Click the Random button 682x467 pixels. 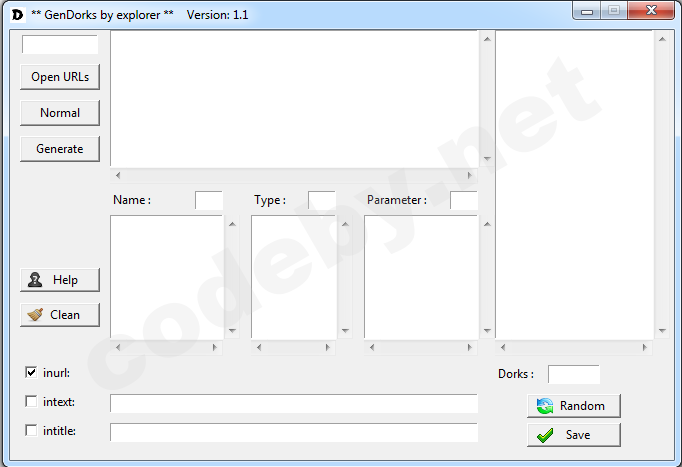(x=574, y=406)
